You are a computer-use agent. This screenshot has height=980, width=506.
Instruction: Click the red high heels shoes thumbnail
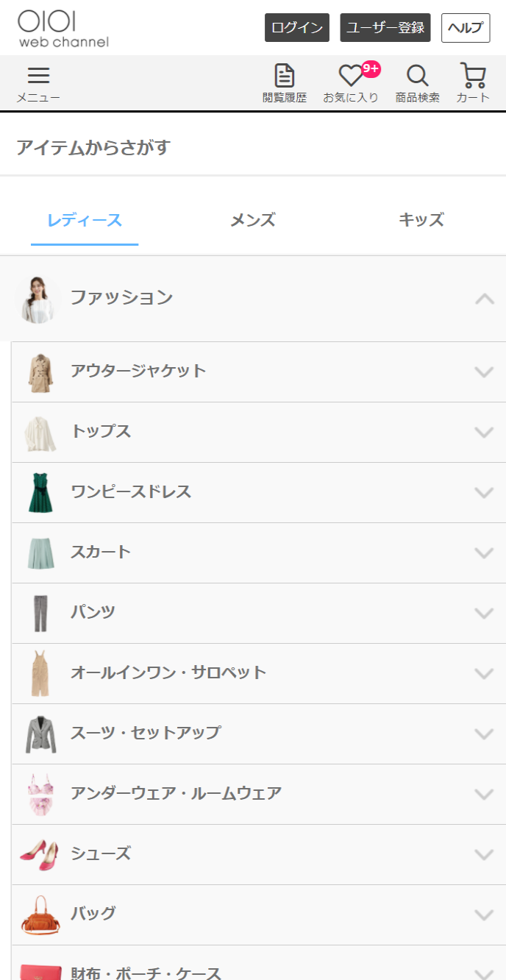pyautogui.click(x=41, y=854)
